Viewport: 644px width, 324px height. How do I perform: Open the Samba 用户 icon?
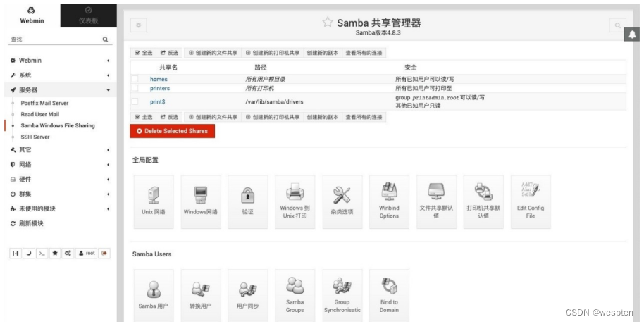point(153,293)
